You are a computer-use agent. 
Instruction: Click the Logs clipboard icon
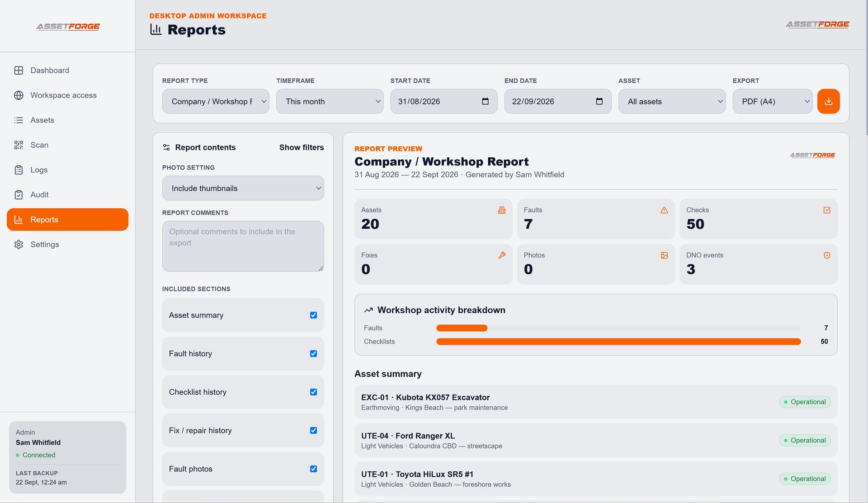(19, 170)
